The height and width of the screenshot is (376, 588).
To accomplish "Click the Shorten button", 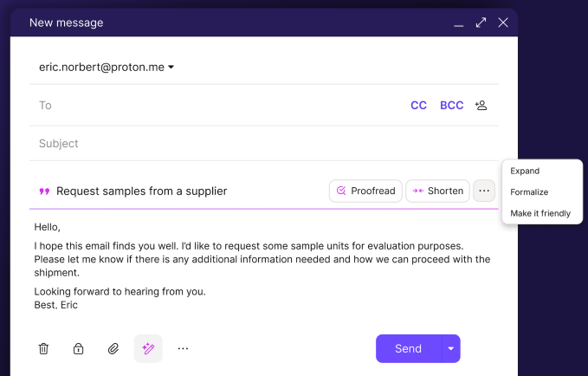I will pos(437,191).
